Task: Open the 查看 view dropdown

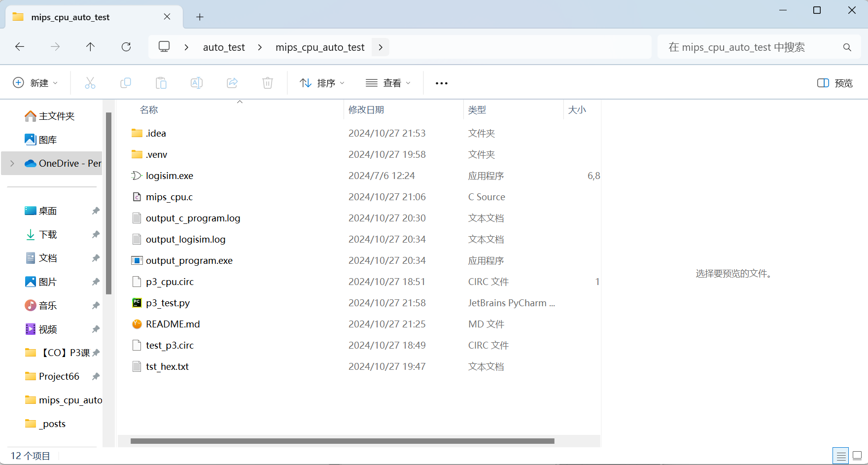Action: tap(388, 82)
